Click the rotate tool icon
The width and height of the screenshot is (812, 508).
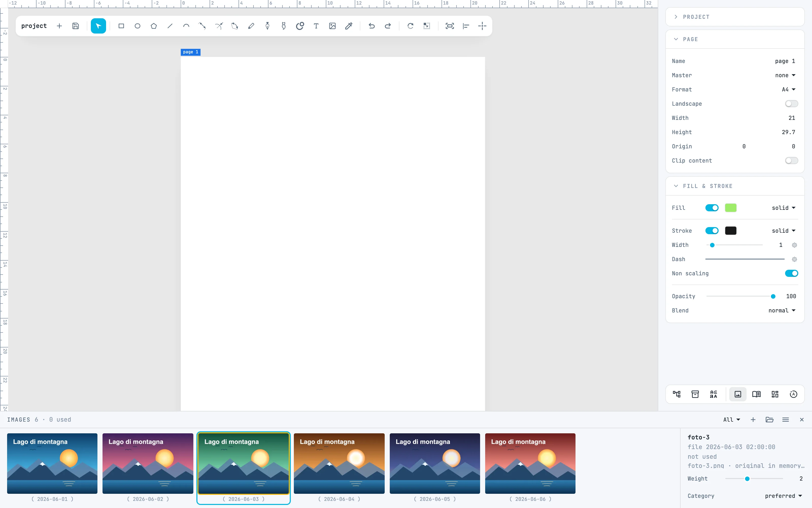[410, 26]
